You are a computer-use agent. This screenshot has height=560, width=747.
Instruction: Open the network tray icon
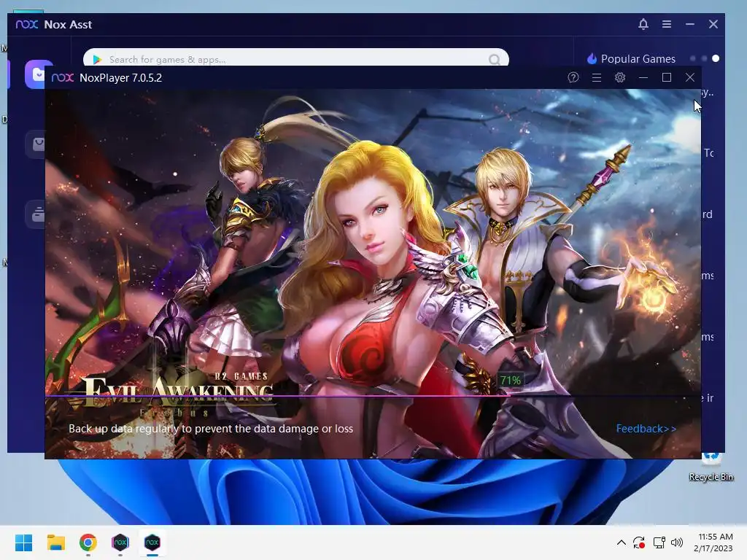(x=659, y=542)
